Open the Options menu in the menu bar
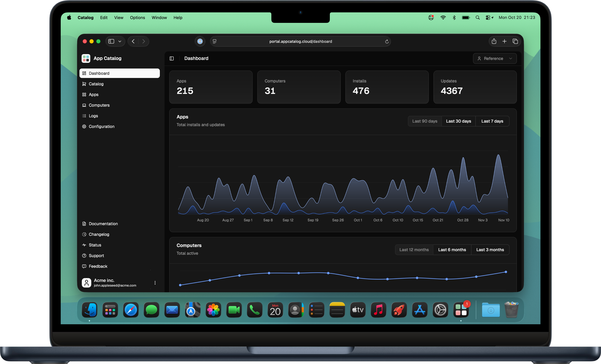Image resolution: width=601 pixels, height=364 pixels. (137, 18)
